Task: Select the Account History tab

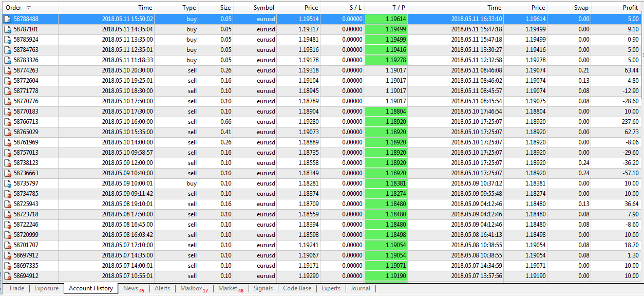Action: pos(91,288)
